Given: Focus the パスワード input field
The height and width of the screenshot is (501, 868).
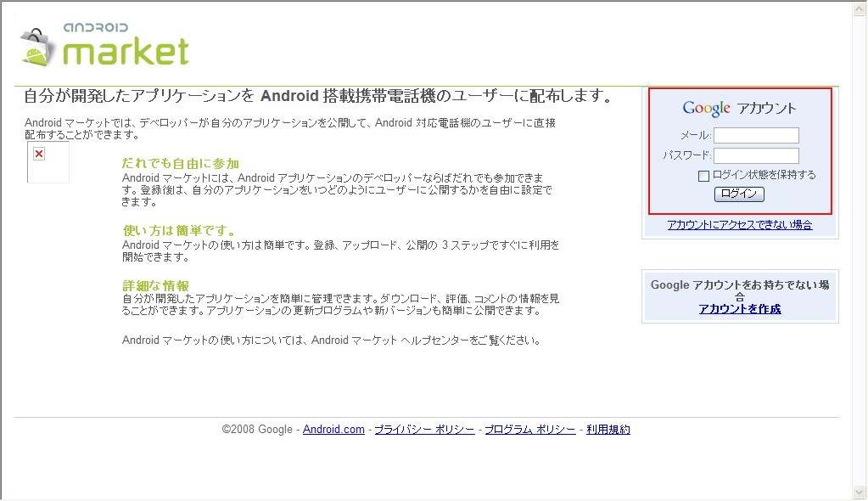Looking at the screenshot, I should 756,156.
